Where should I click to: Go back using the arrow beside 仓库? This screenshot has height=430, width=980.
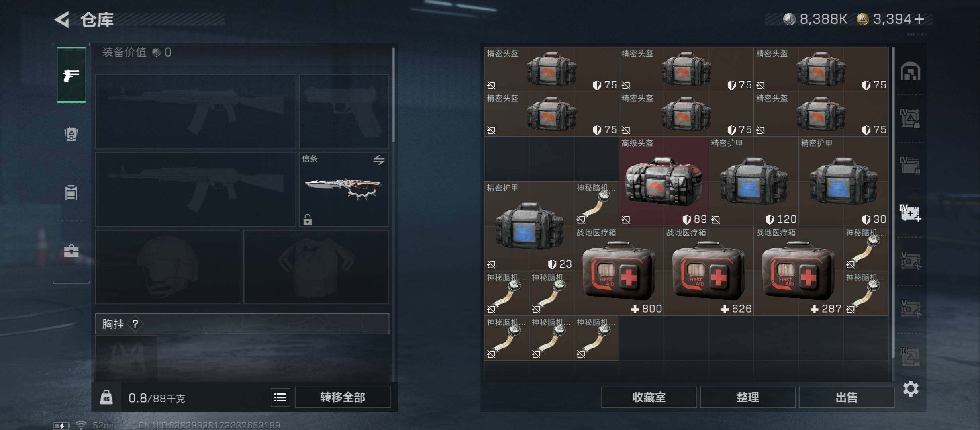pyautogui.click(x=62, y=19)
